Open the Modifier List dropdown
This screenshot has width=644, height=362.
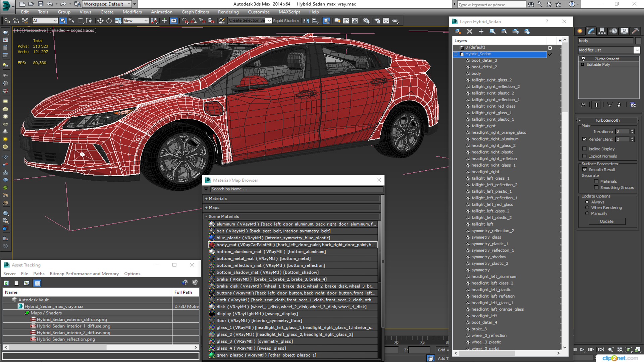pyautogui.click(x=637, y=50)
